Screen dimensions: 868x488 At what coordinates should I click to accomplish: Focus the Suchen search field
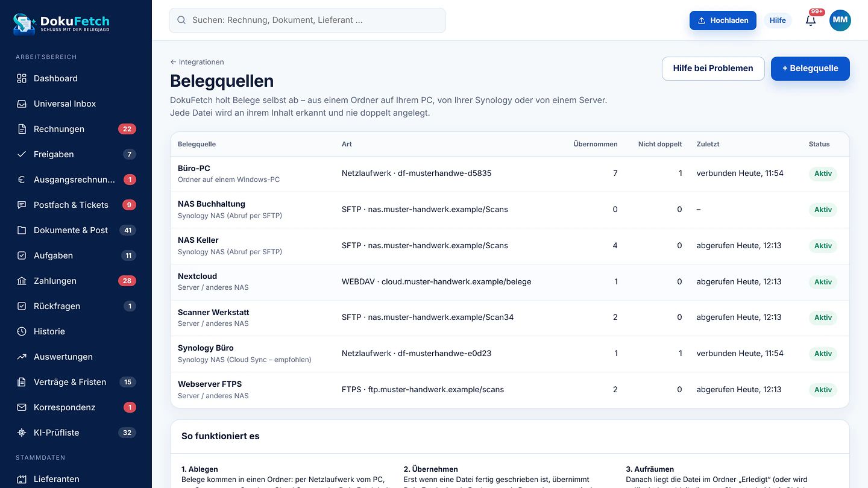coord(307,20)
